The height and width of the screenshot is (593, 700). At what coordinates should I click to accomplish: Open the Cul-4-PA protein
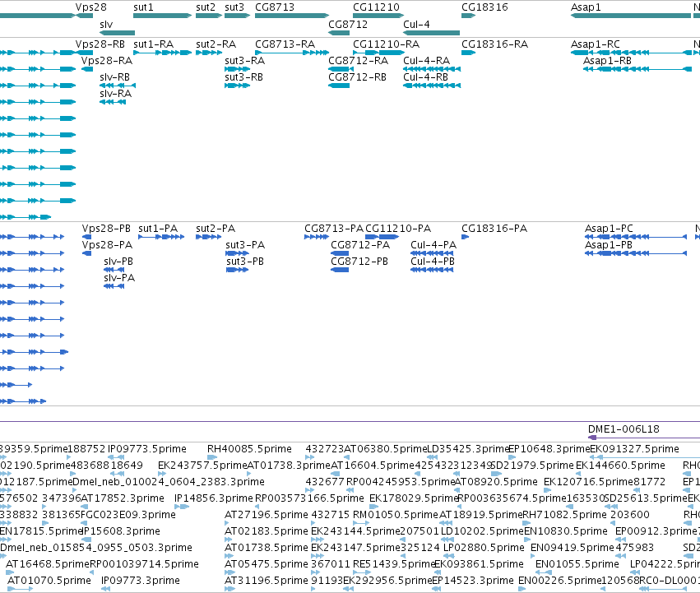pos(433,245)
